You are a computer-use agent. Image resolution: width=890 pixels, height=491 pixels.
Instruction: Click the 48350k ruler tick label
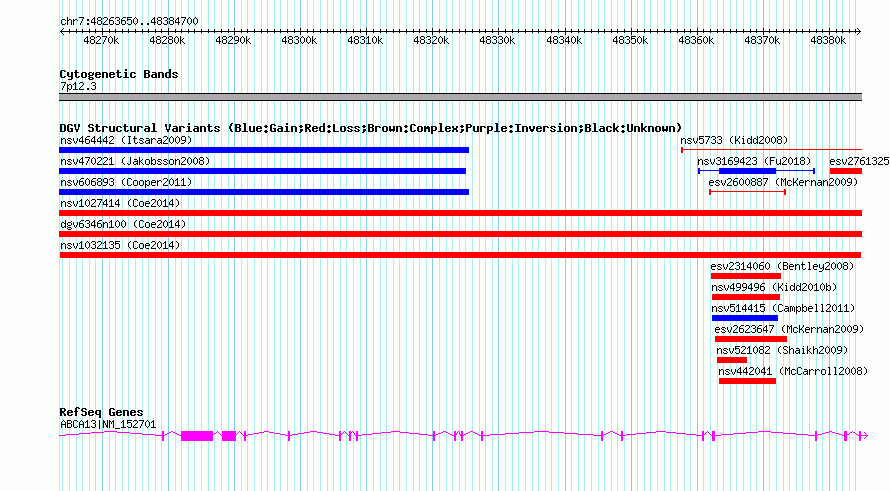(x=630, y=40)
